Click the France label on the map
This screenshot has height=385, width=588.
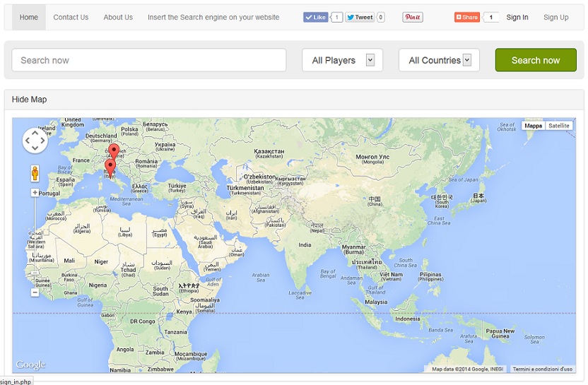click(x=81, y=160)
